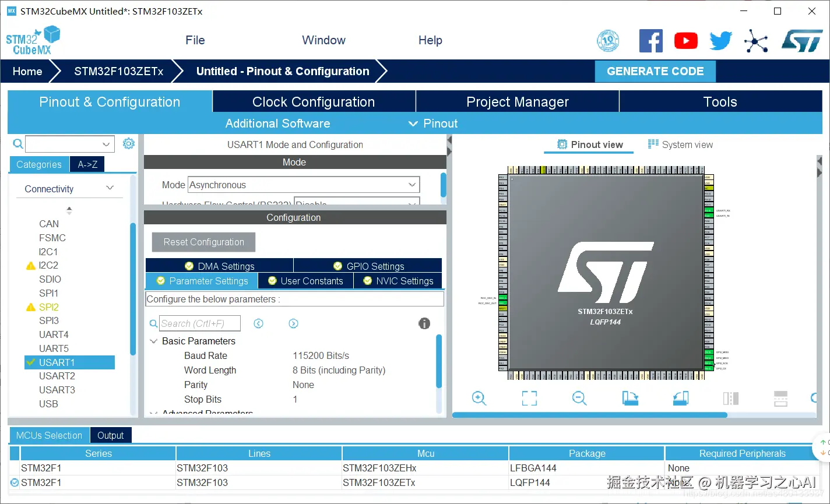Click the STM32F103ZETx breadcrumb
The height and width of the screenshot is (504, 830).
119,71
